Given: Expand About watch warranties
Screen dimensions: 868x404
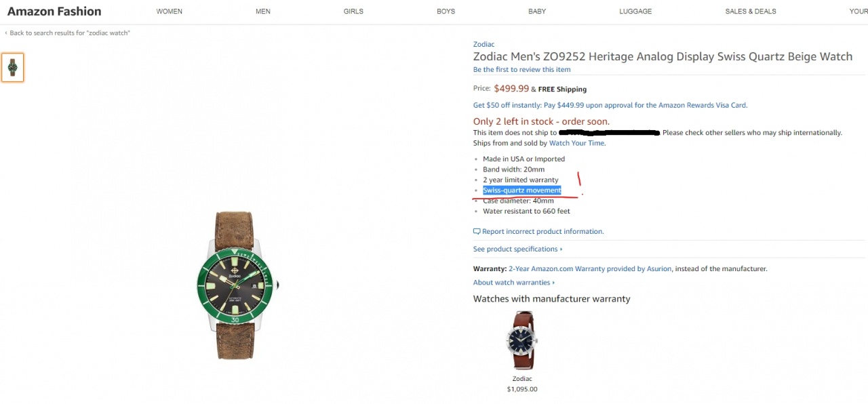Looking at the screenshot, I should coord(513,283).
